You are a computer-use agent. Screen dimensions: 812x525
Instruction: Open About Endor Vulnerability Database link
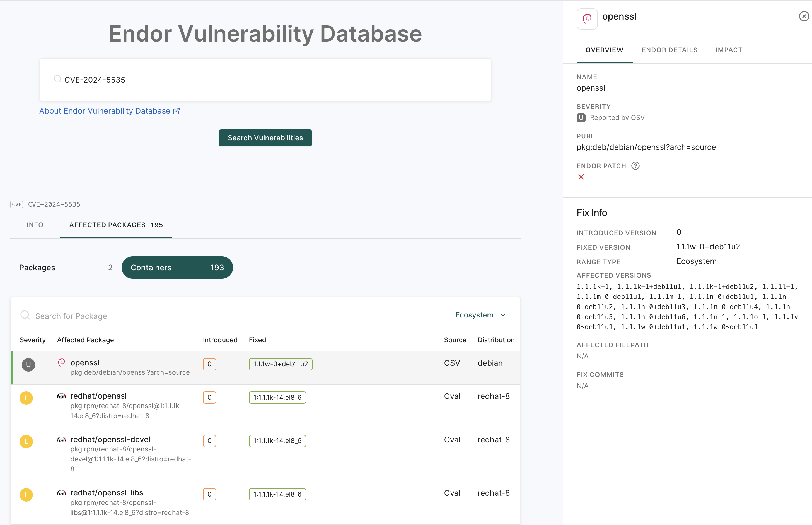point(105,111)
